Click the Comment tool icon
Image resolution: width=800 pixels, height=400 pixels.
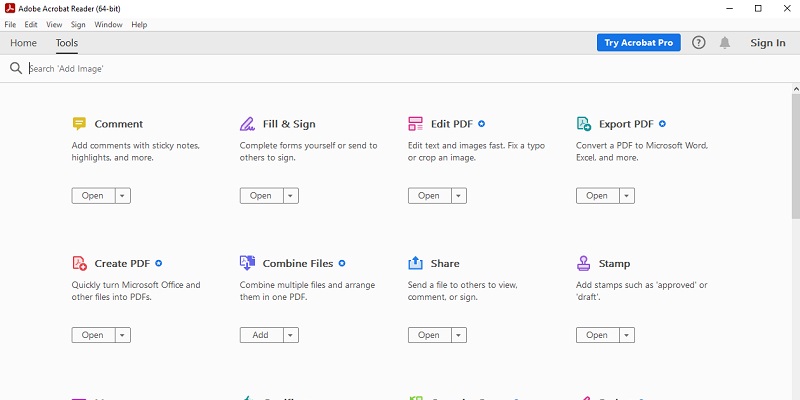click(79, 123)
